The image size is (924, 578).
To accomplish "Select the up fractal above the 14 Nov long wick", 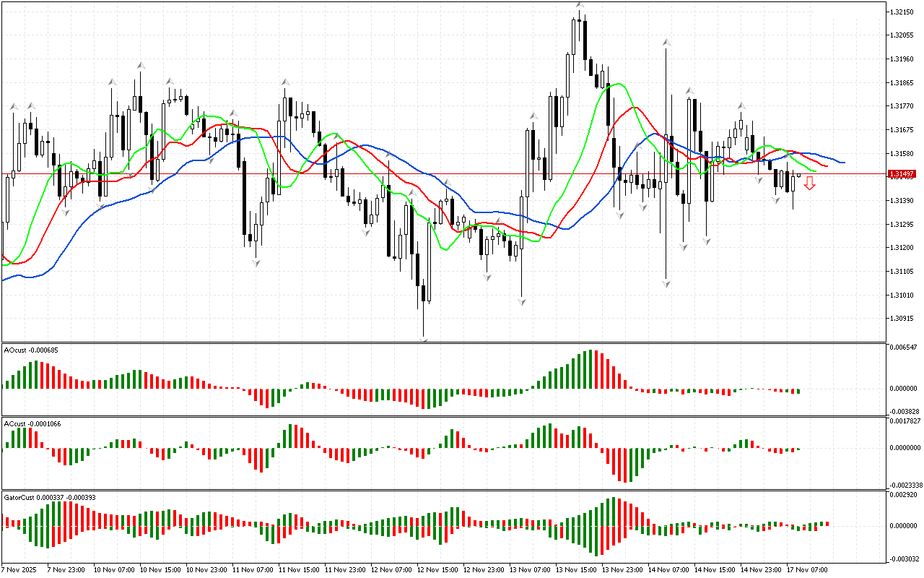I will click(666, 43).
